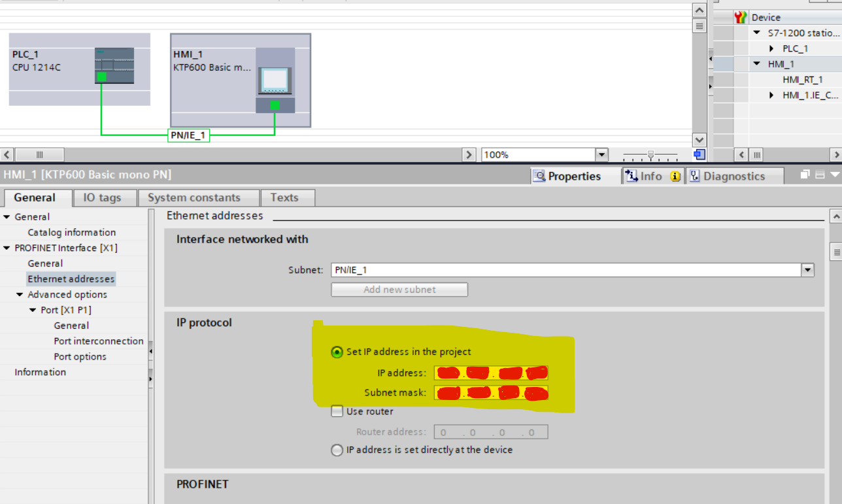
Task: Enable the Use router checkbox
Action: click(337, 412)
